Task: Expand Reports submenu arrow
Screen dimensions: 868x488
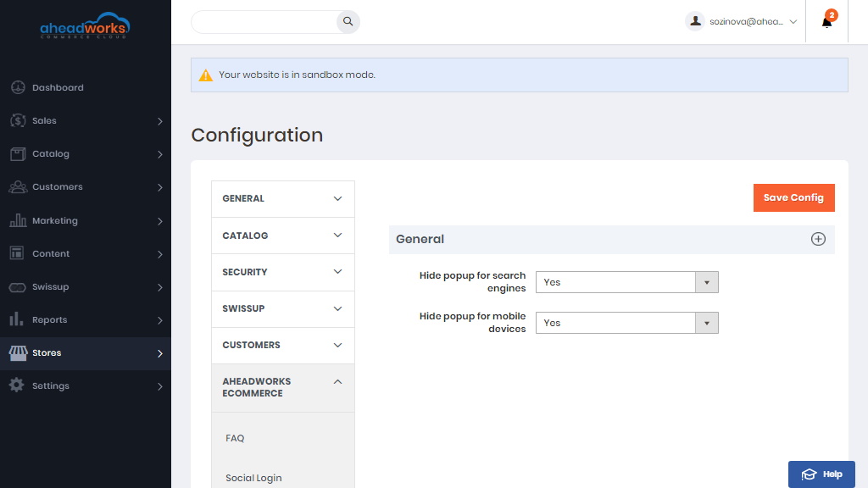Action: coord(159,320)
